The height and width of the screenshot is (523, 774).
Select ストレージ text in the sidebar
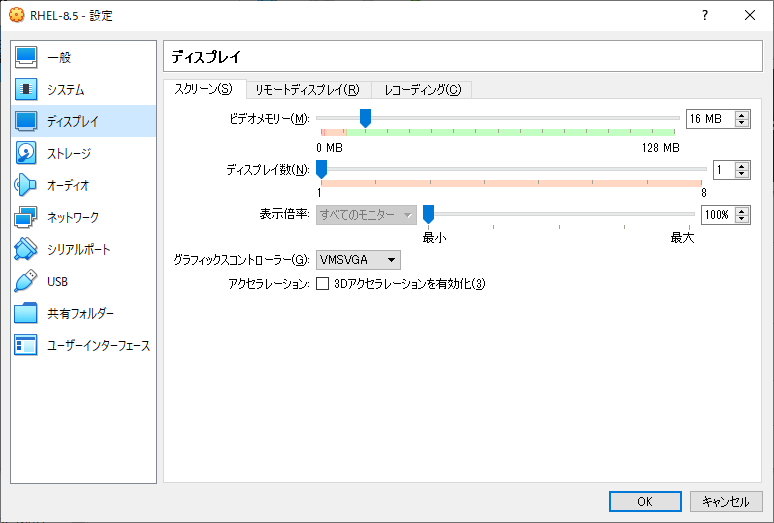(69, 153)
